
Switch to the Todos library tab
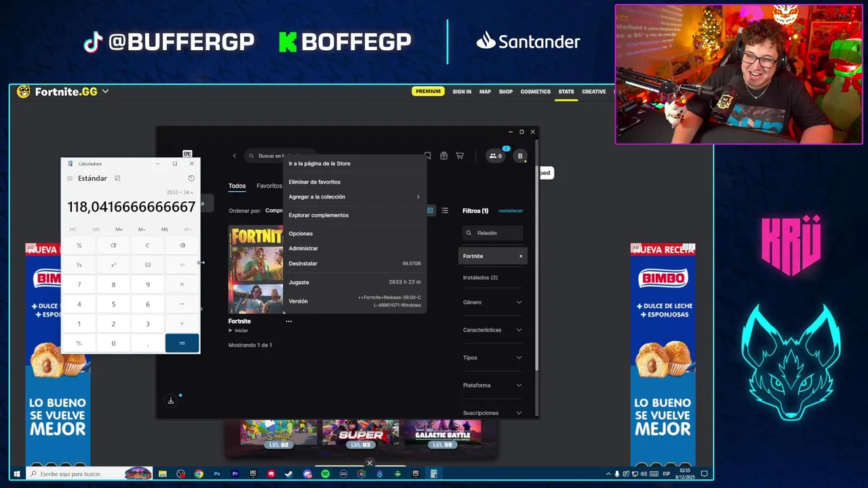[237, 186]
